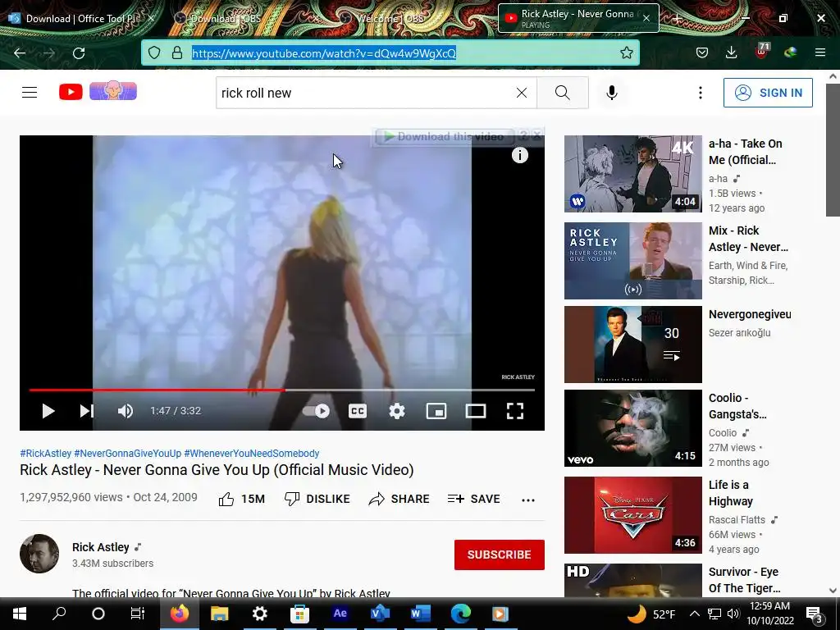Switch to theater mode
The height and width of the screenshot is (630, 840).
[476, 411]
